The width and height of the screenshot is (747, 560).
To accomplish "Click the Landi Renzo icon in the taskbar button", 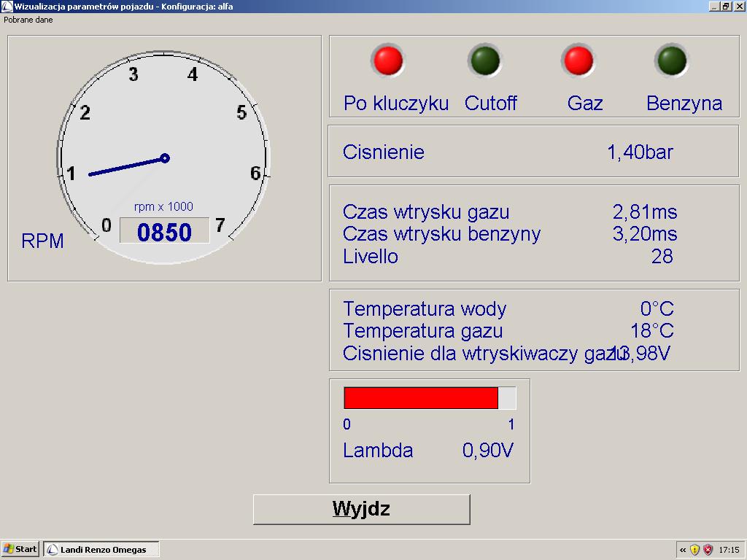I will pyautogui.click(x=52, y=550).
